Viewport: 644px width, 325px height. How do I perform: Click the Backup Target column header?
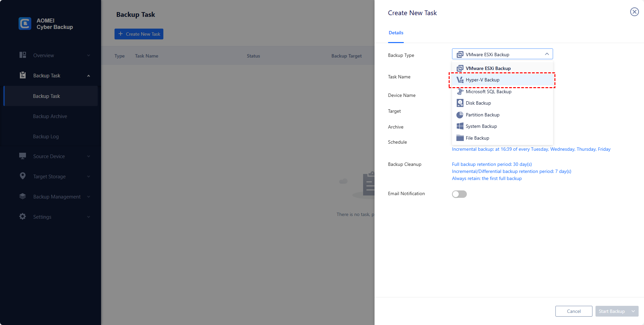pyautogui.click(x=347, y=56)
